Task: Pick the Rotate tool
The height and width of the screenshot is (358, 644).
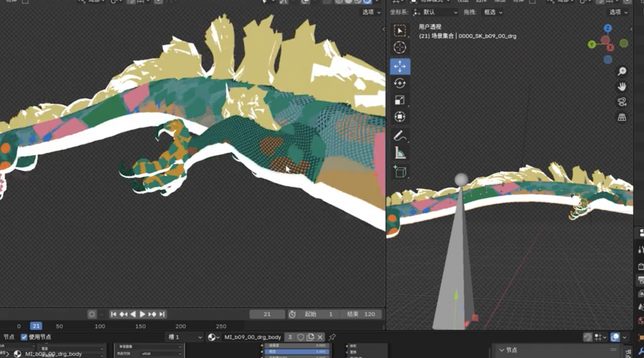Action: pos(399,83)
